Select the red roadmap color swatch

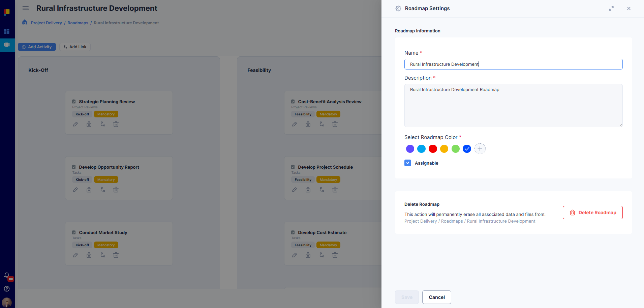point(432,148)
